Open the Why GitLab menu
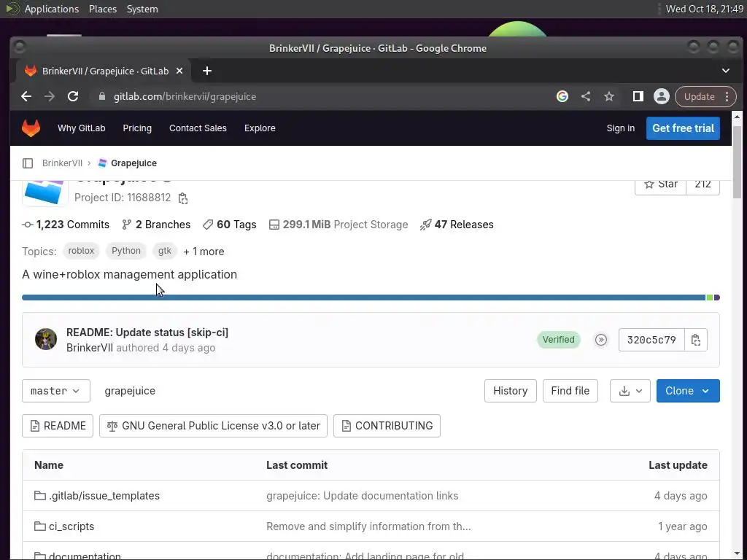This screenshot has width=747, height=560. (82, 128)
